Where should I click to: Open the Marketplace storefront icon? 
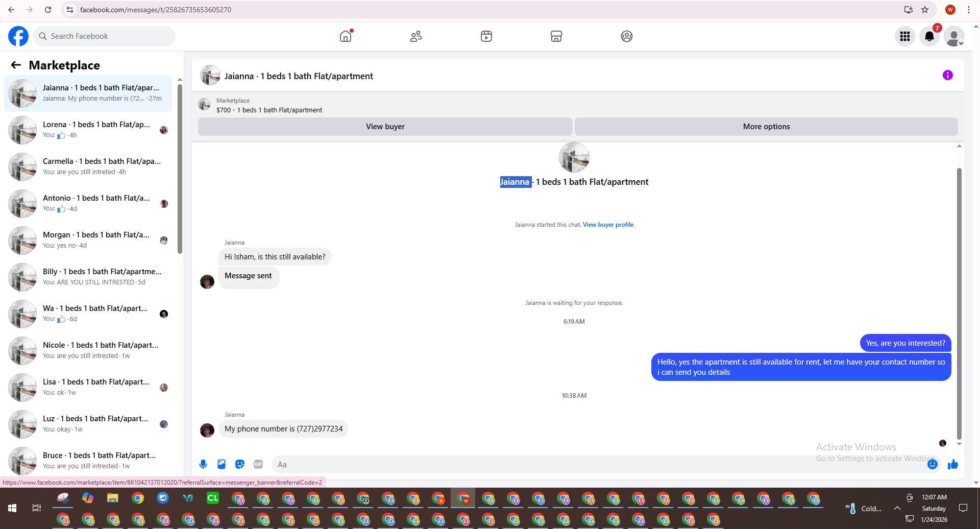pos(556,36)
